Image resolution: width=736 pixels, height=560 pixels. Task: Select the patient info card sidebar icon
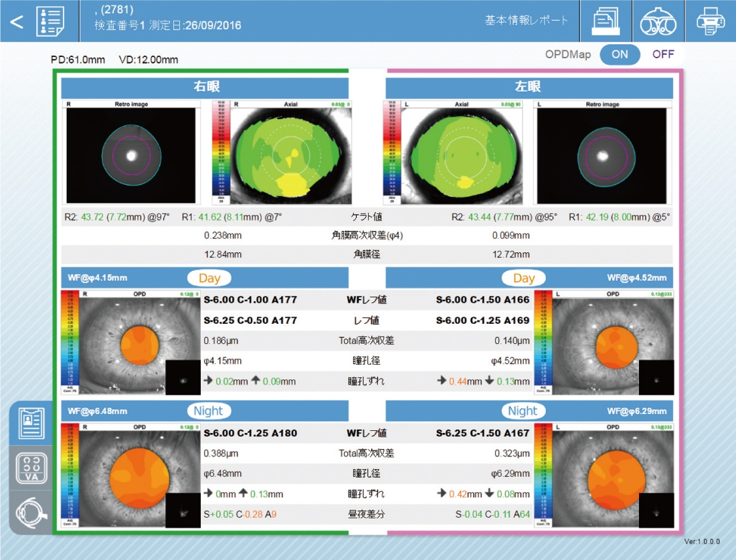(x=31, y=423)
